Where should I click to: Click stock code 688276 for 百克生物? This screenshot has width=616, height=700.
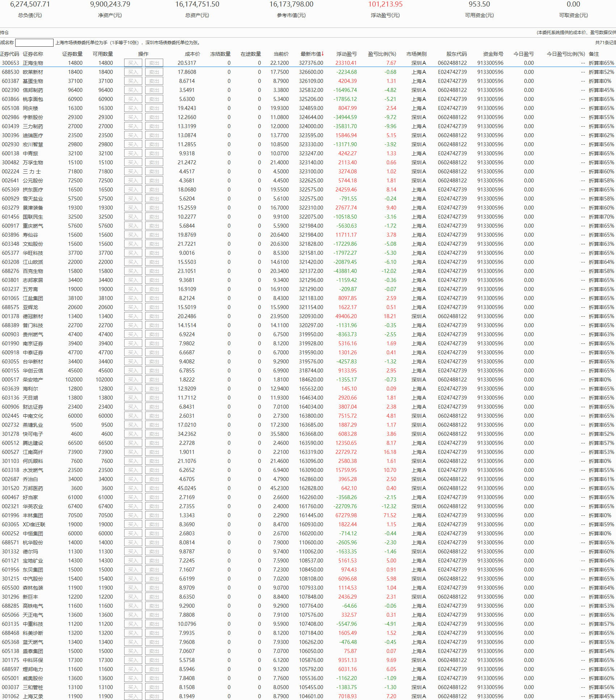click(x=10, y=271)
